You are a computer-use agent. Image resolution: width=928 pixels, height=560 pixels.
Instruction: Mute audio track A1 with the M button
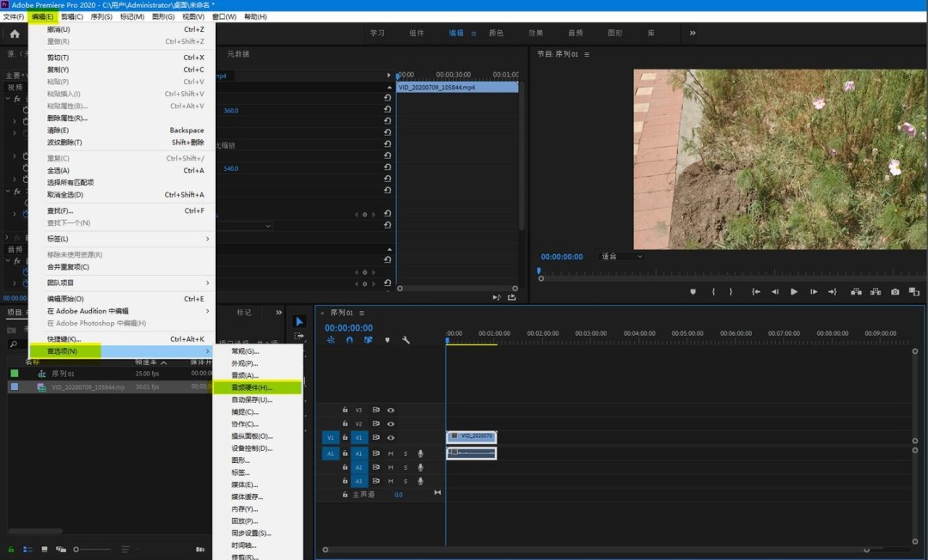[x=390, y=453]
